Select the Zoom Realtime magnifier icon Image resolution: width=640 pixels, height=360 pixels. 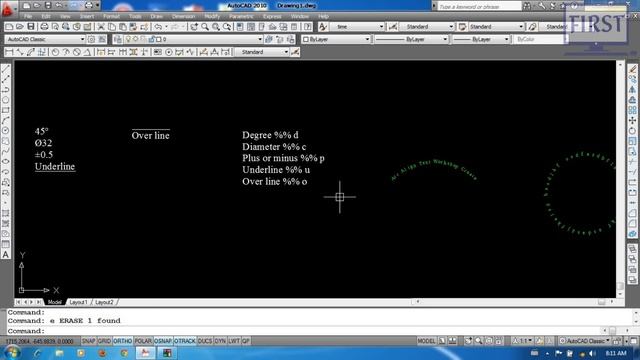point(205,27)
